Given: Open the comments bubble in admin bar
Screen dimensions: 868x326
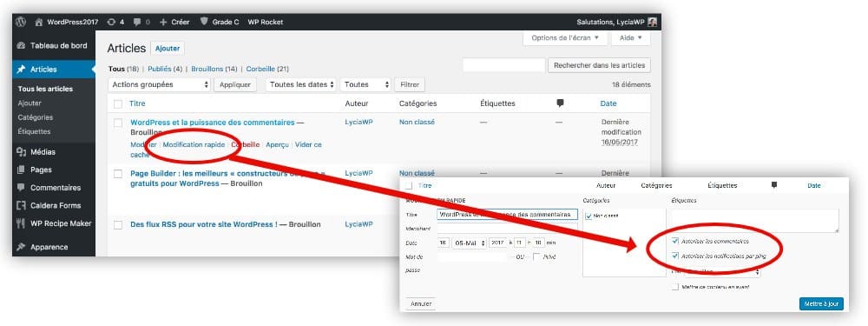Looking at the screenshot, I should tap(141, 23).
